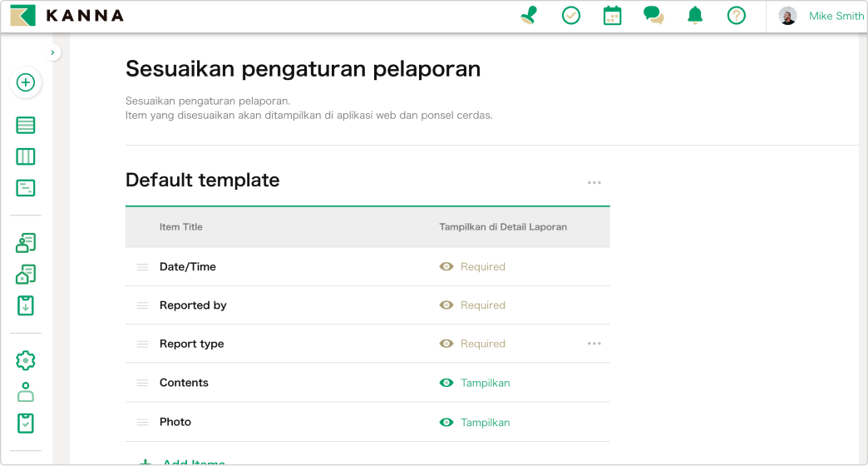Select the Photo item title

(x=175, y=422)
